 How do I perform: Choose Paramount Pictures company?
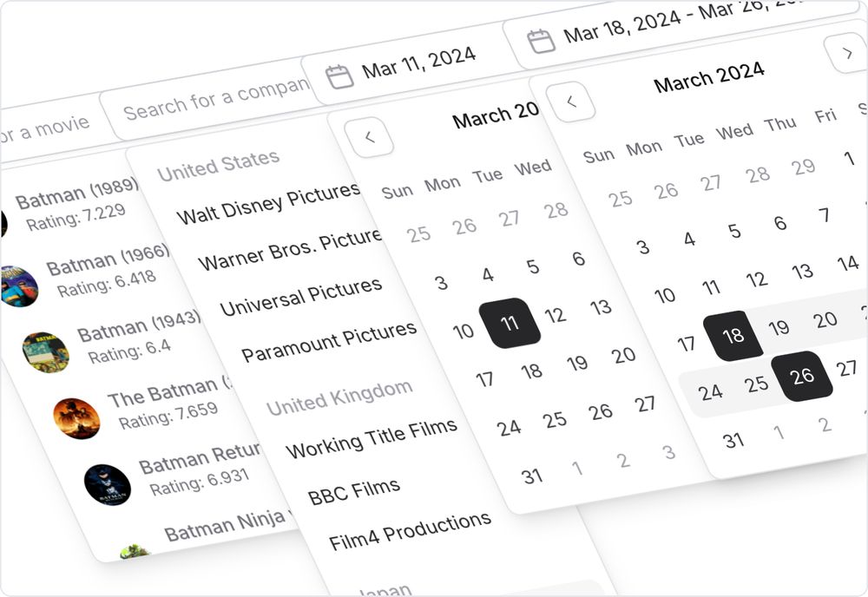[x=329, y=341]
